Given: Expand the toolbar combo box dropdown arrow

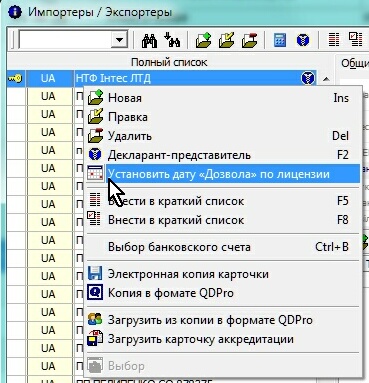Looking at the screenshot, I should pos(119,40).
